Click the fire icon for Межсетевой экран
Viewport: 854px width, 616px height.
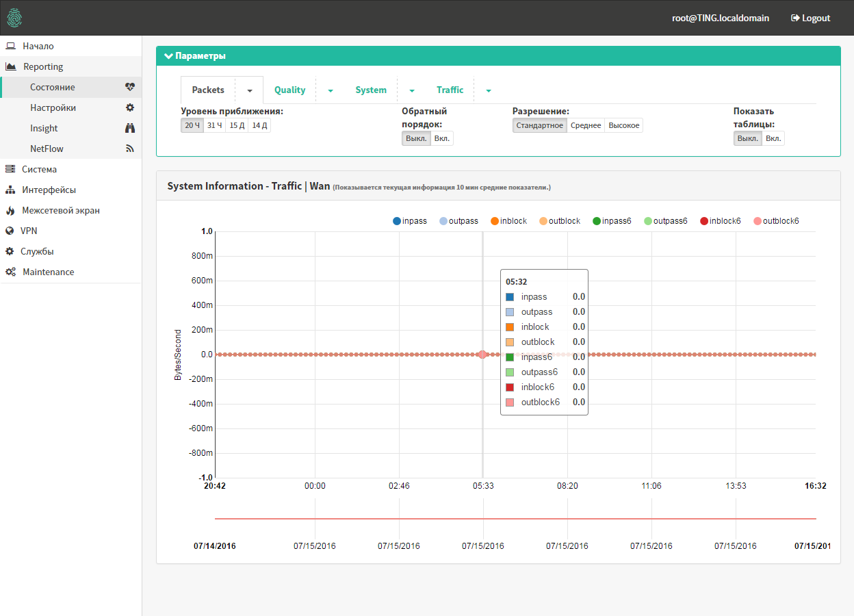tap(10, 210)
